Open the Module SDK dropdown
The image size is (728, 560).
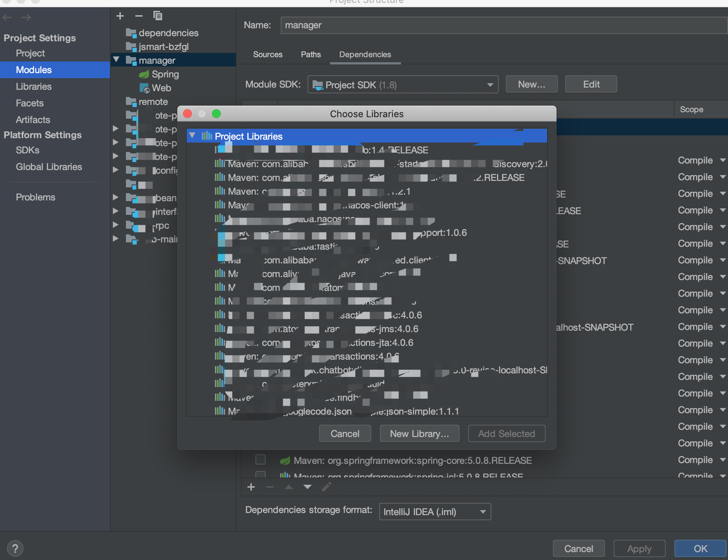tap(402, 85)
